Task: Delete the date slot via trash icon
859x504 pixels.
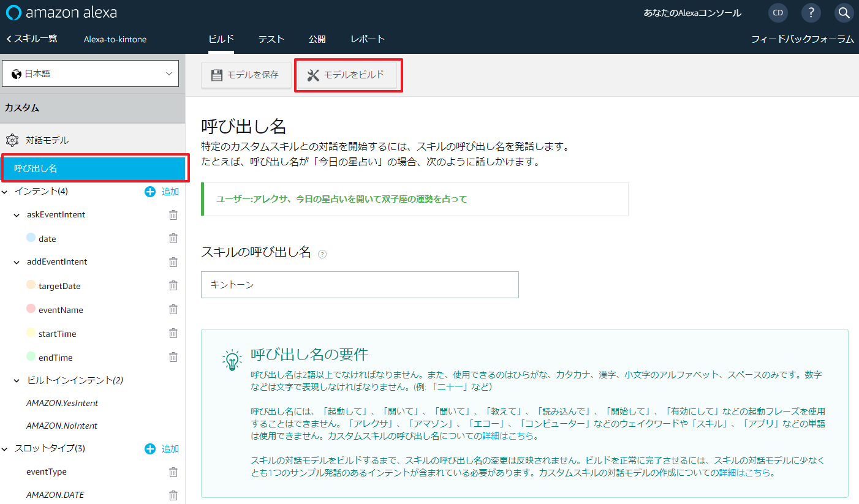Action: 173,238
